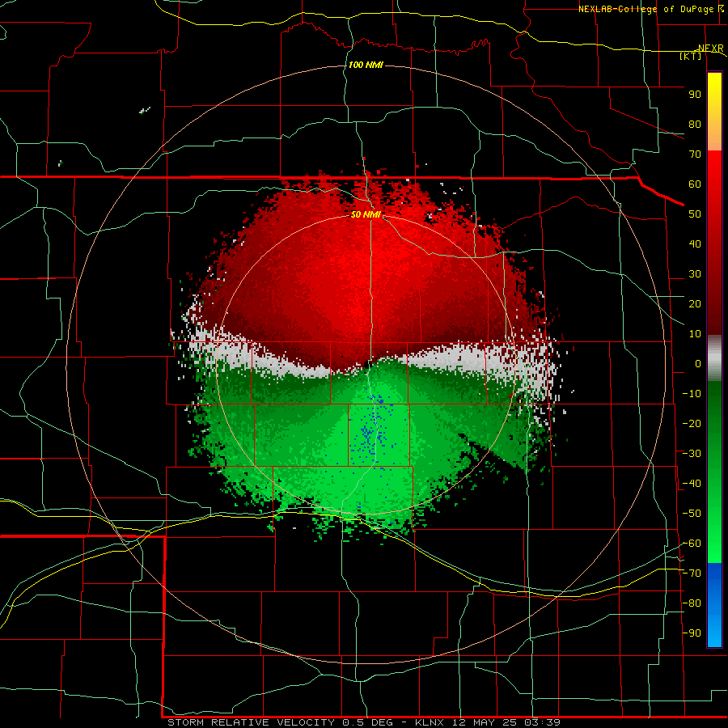Pick the gray zero segment of color bar

pos(714,358)
